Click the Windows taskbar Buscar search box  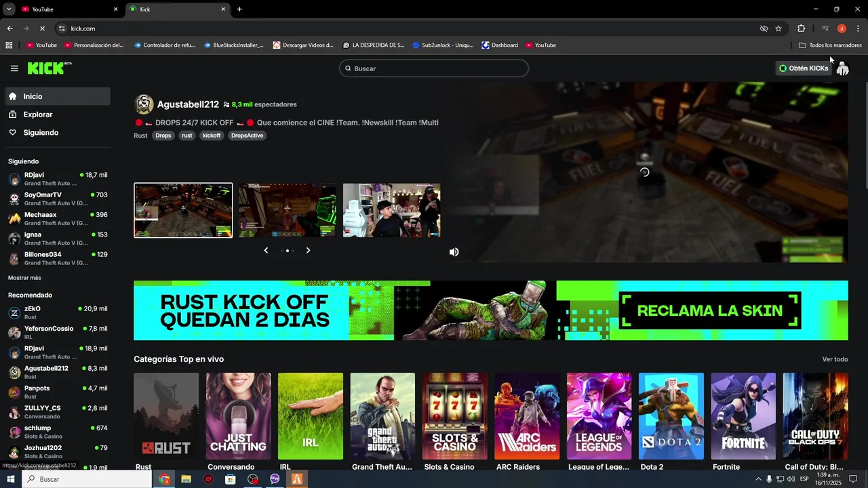coord(87,479)
